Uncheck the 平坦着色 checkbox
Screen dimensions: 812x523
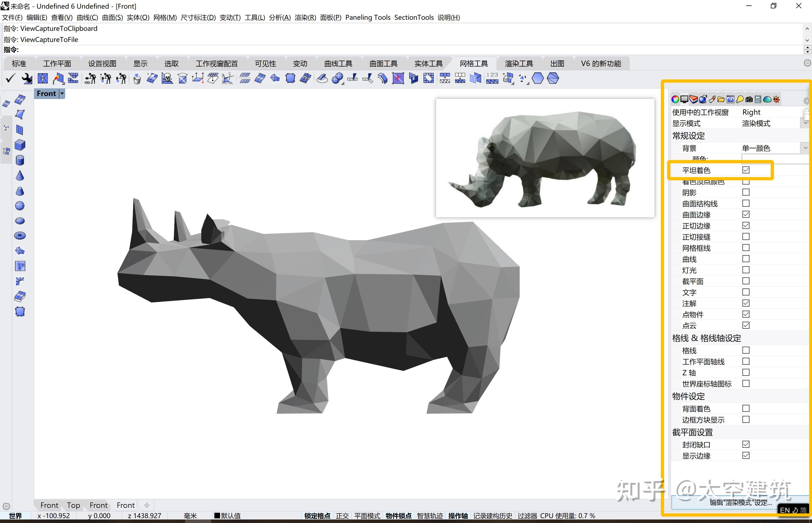pos(746,170)
